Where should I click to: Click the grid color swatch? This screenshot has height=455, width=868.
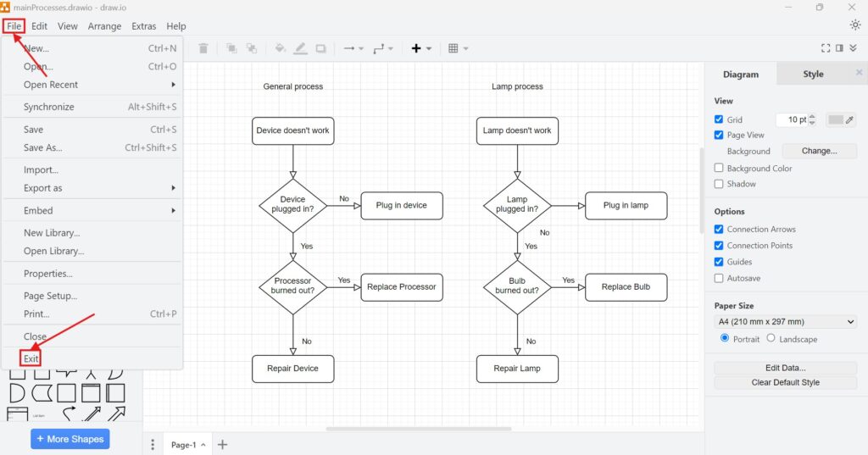(x=836, y=119)
